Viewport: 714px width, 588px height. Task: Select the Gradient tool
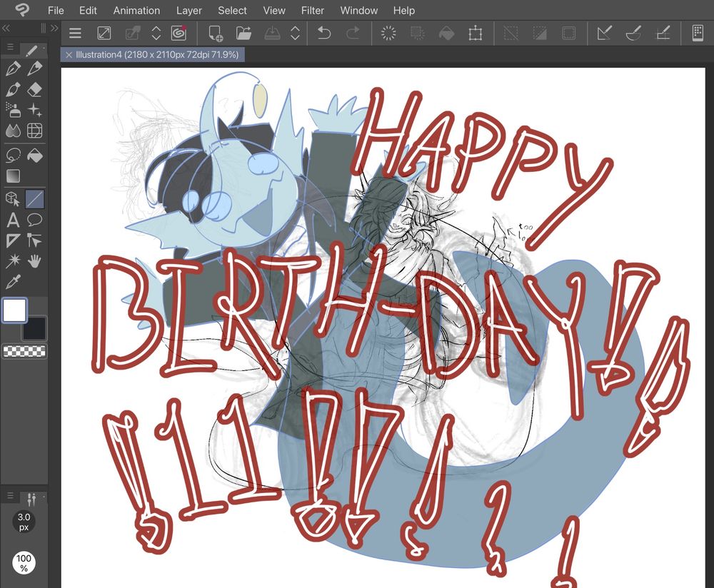coord(13,176)
